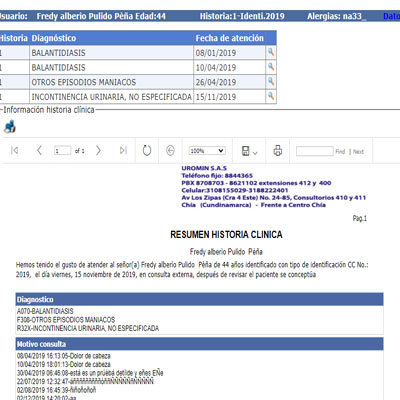Open magnifier for 10/04/2019 BALANTIDIASIS record
This screenshot has height=400, width=400.
[271, 67]
